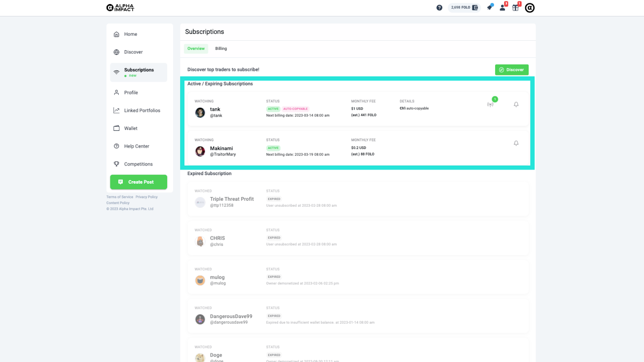Click the Linked Portfolios chart icon
644x362 pixels.
[x=116, y=110]
